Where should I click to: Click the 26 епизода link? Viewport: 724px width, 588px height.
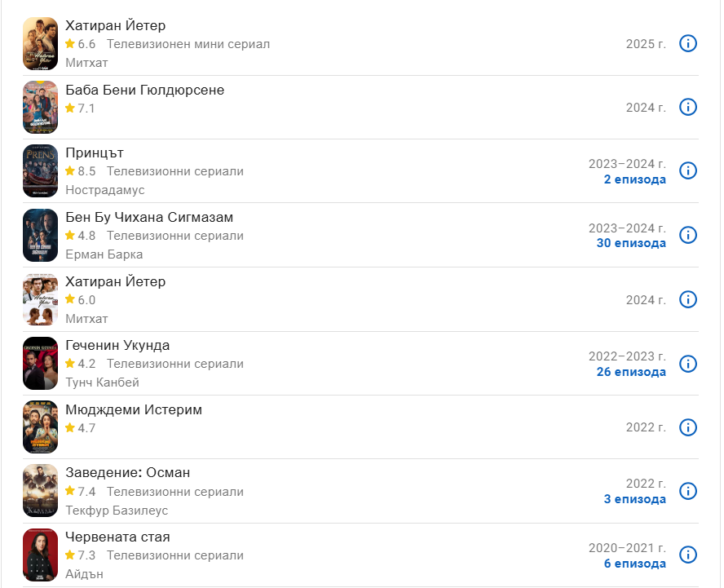[630, 372]
